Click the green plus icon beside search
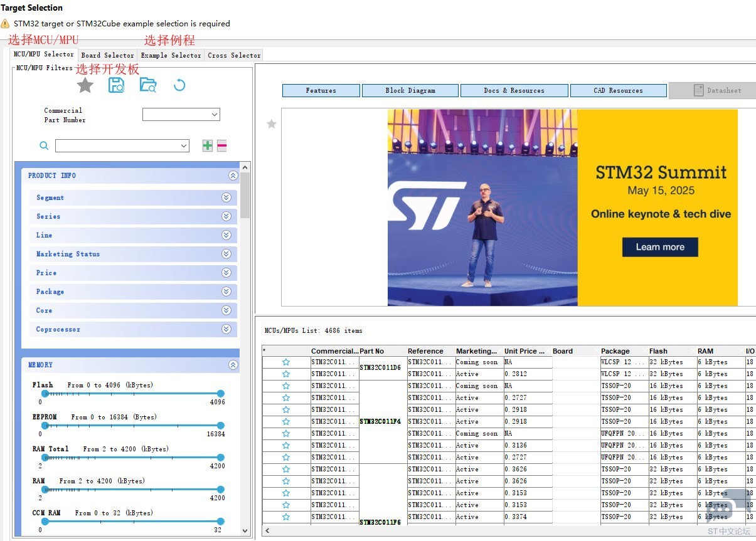The height and width of the screenshot is (541, 756). [x=208, y=145]
